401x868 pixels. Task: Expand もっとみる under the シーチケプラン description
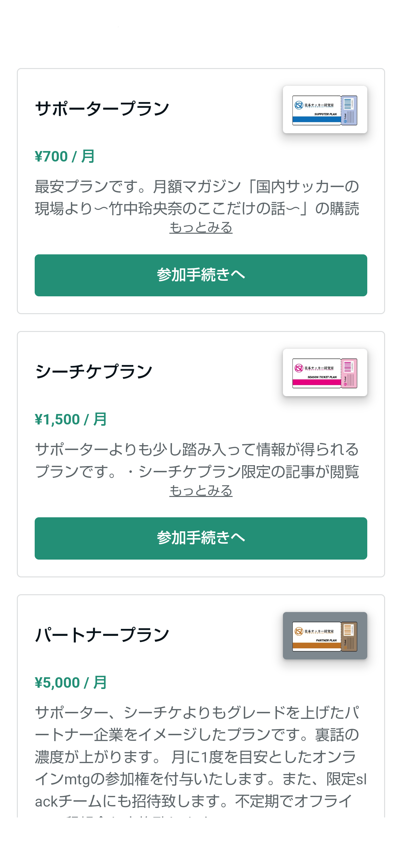201,491
